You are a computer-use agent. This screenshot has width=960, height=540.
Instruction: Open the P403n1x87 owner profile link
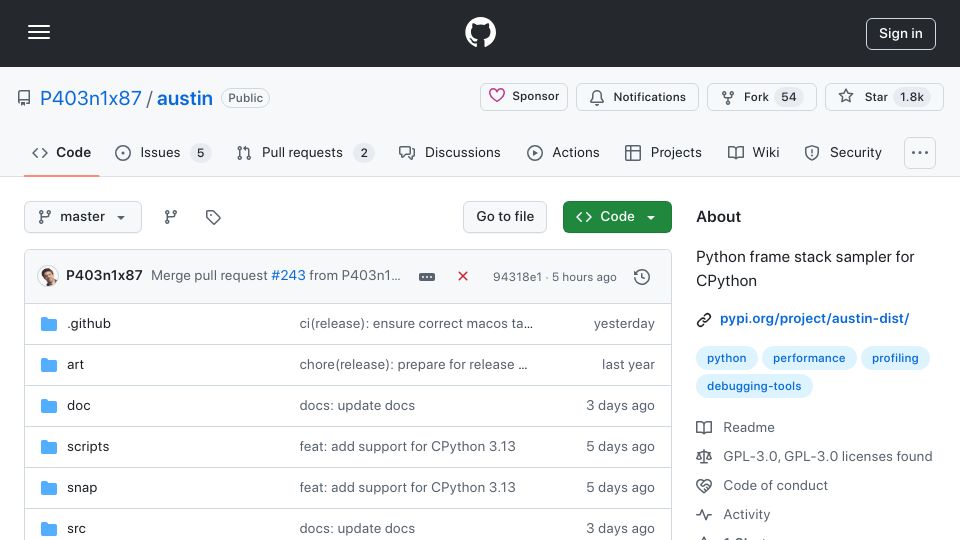click(91, 98)
